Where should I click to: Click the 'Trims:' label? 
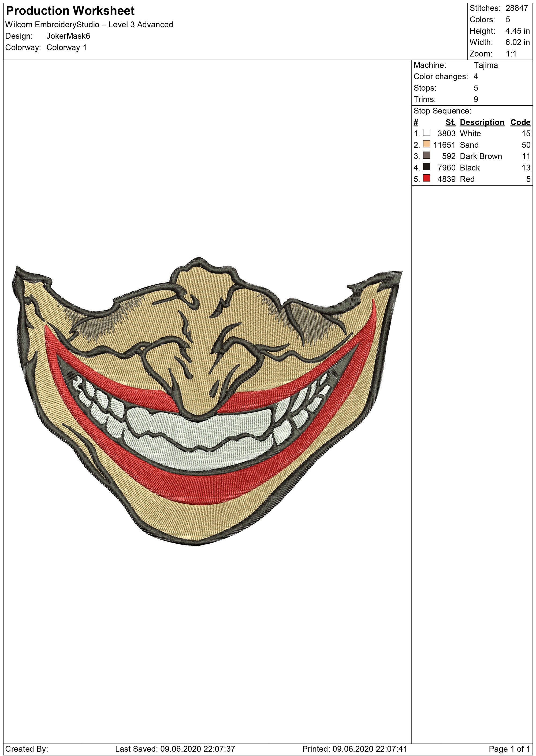[x=425, y=99]
